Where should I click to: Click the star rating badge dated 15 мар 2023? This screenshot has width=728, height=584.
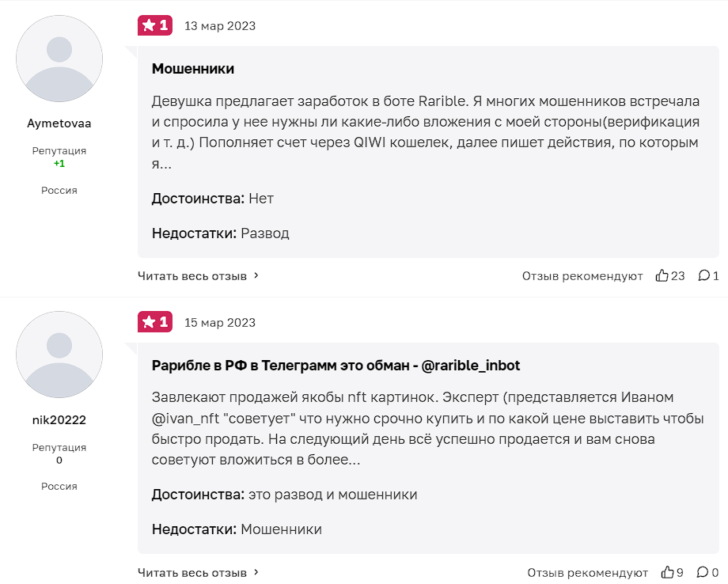155,322
